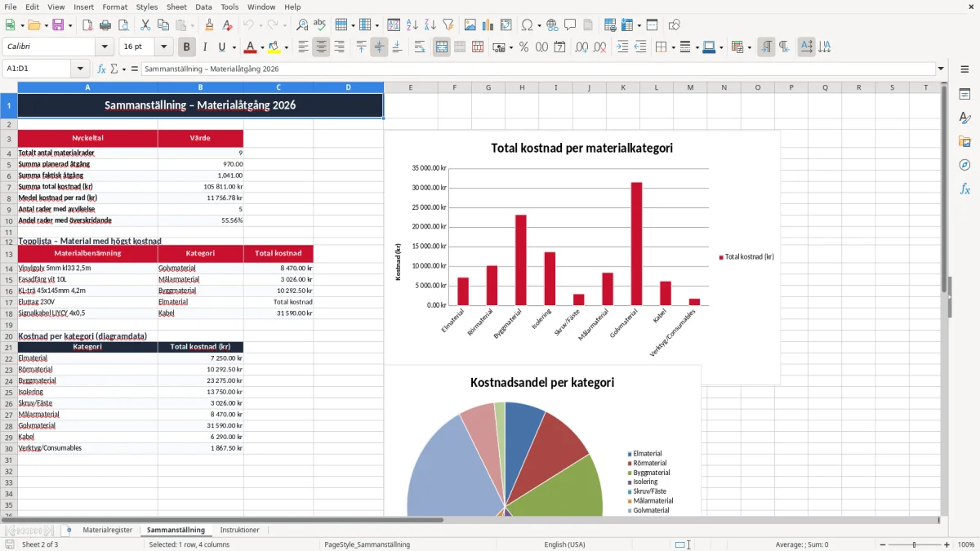Click the Sidebar Settings button
Screen dimensions: 980x551
(964, 69)
